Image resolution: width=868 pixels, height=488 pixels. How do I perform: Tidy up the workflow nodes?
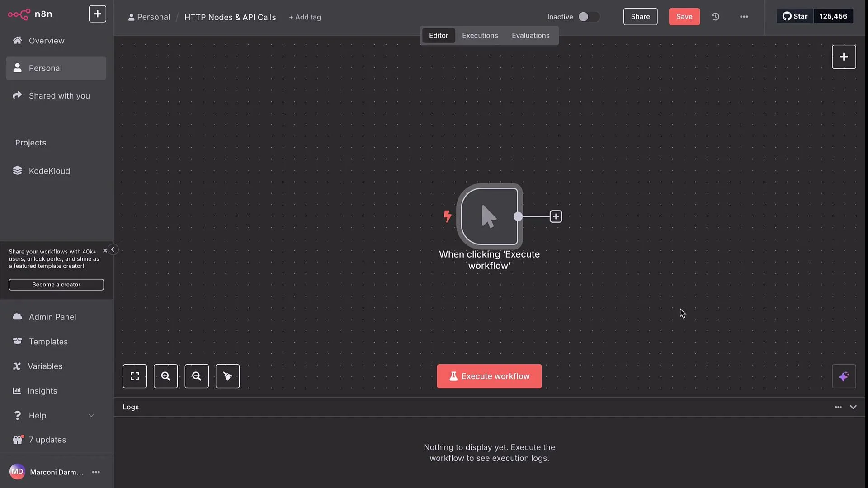click(x=227, y=376)
